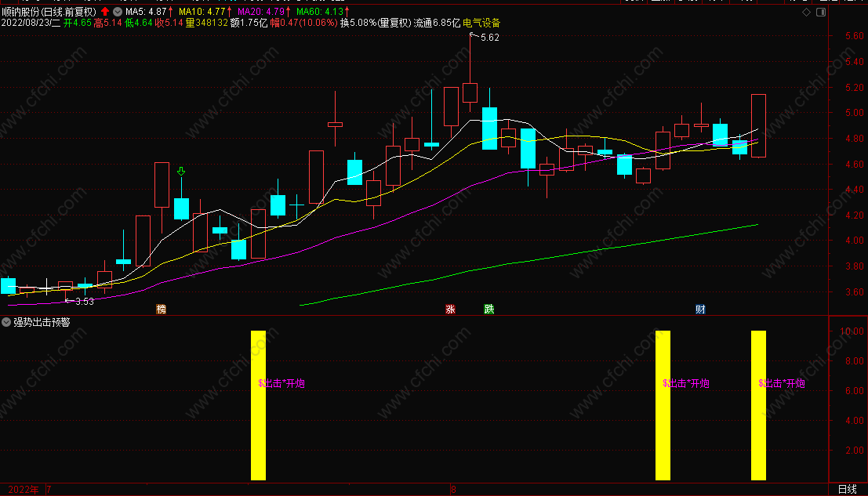Click the green MA60 line
868x496 pixels.
pos(528,260)
